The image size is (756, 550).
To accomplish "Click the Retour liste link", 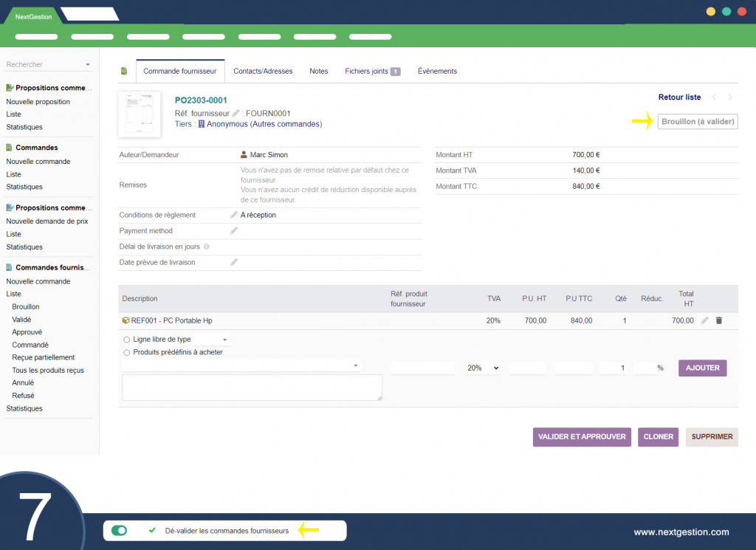I will coord(679,97).
